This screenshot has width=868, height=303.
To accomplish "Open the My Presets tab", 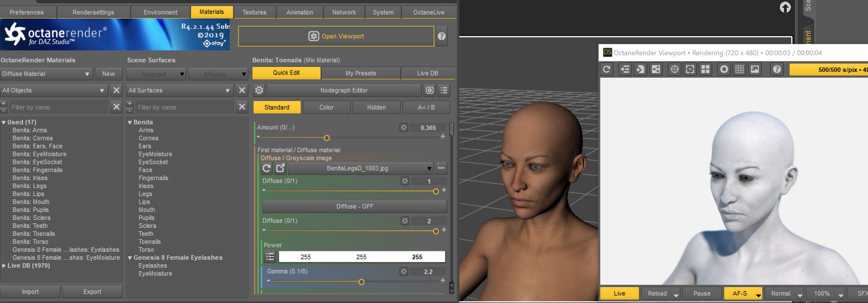I will pyautogui.click(x=361, y=73).
